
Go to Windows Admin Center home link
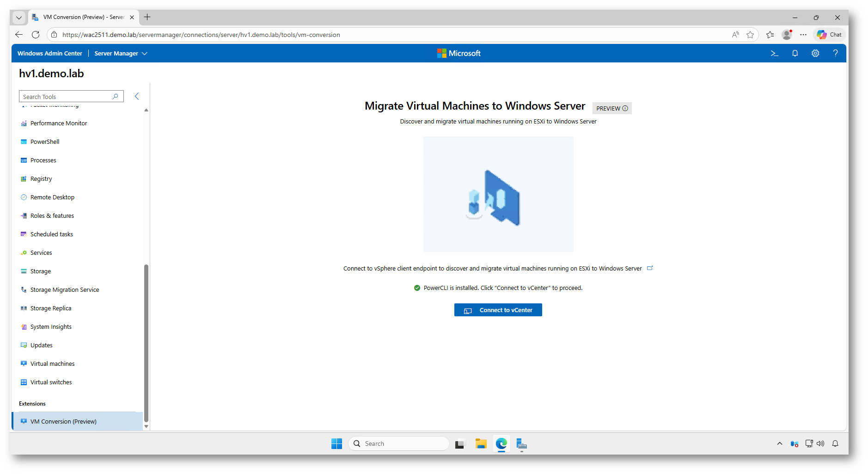pyautogui.click(x=50, y=54)
